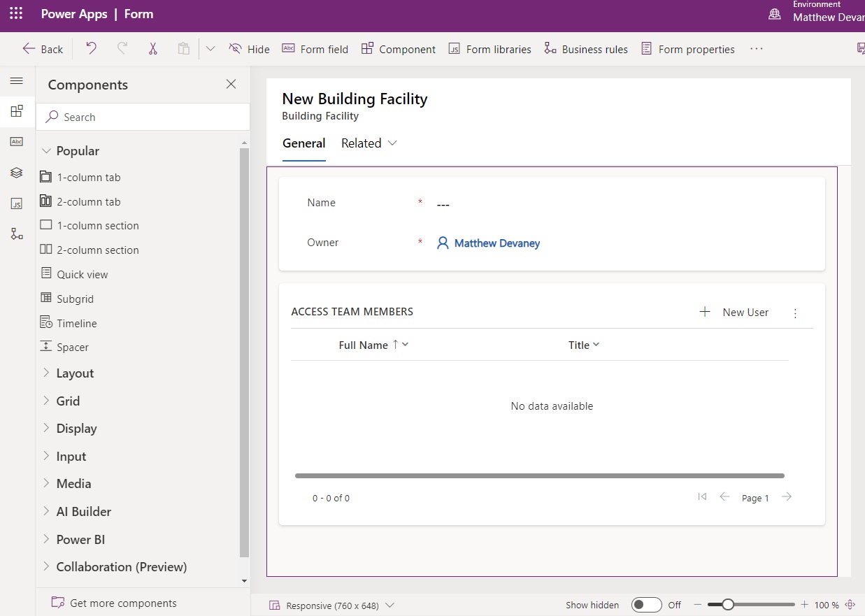This screenshot has width=865, height=616.
Task: Open the Responsive size dropdown
Action: click(x=332, y=606)
